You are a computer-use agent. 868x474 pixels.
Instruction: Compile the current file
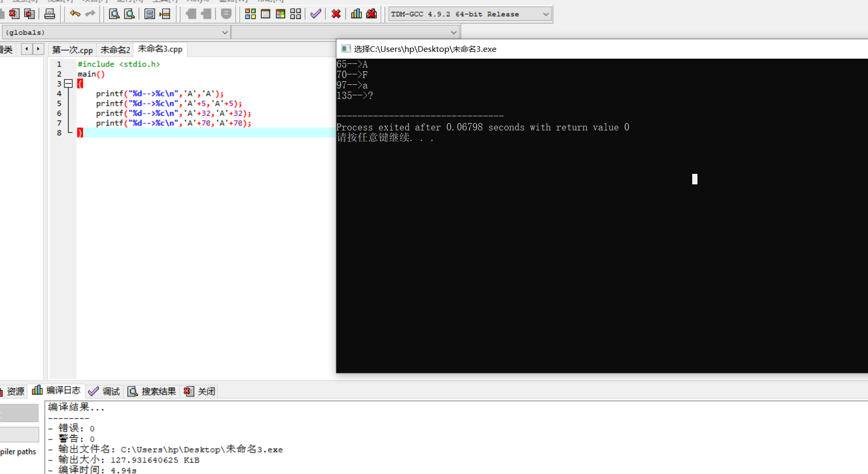tap(251, 14)
